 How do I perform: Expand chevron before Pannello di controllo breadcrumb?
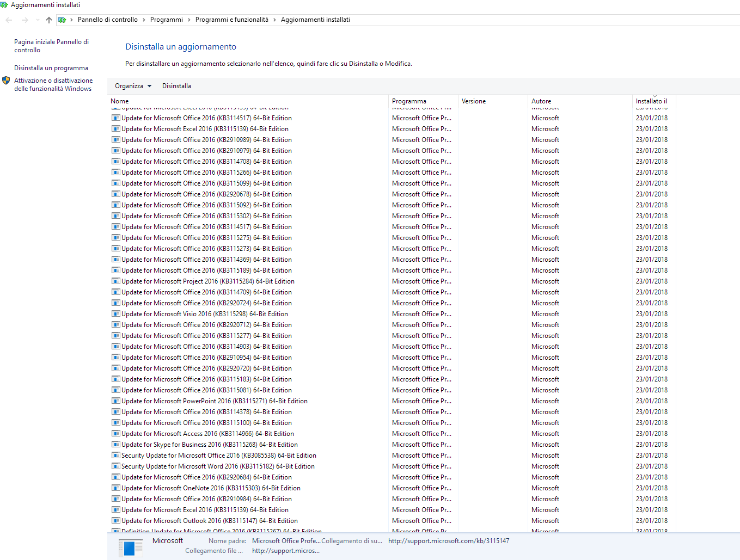[71, 20]
